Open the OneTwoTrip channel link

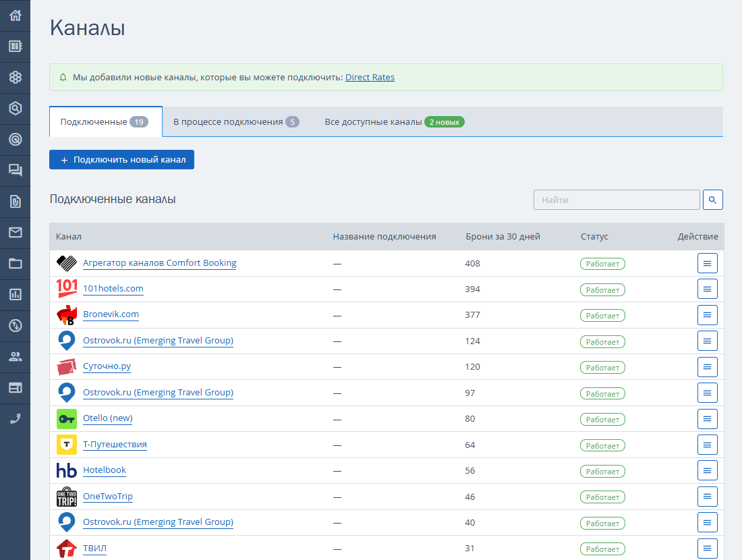108,496
